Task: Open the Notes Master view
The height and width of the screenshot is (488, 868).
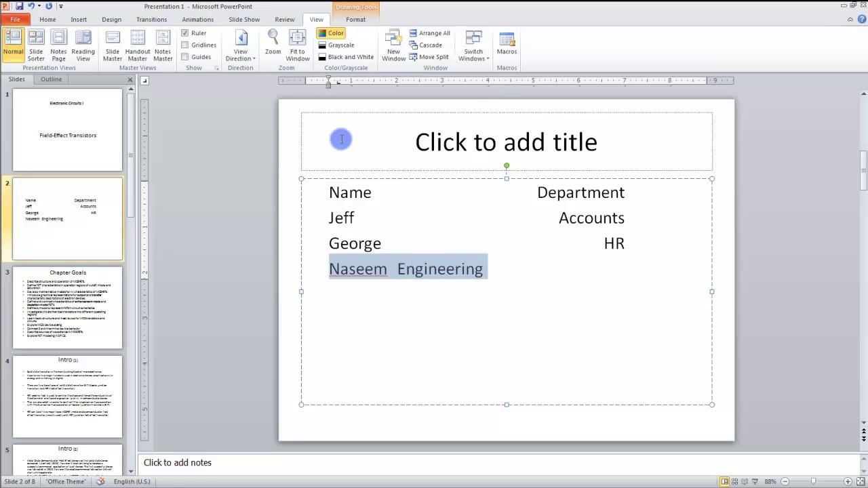Action: click(x=163, y=45)
